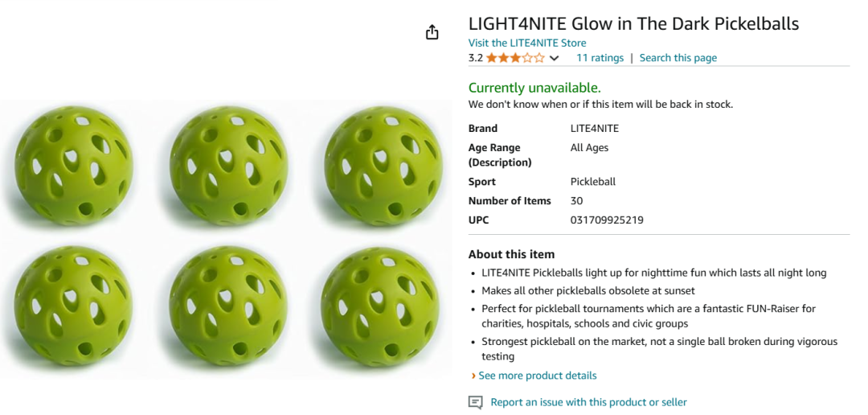Image resolution: width=868 pixels, height=415 pixels.
Task: Click the bottom-right green pickleball image
Action: click(382, 306)
